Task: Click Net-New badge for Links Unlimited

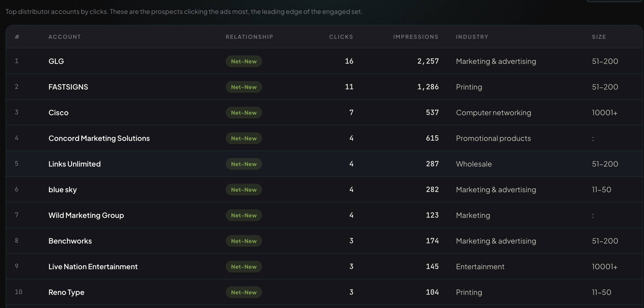Action: coord(244,164)
